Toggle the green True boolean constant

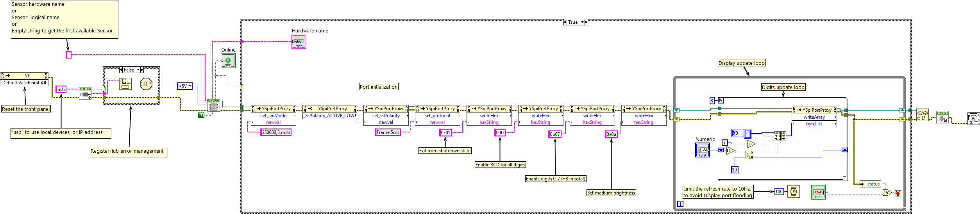pos(201,115)
